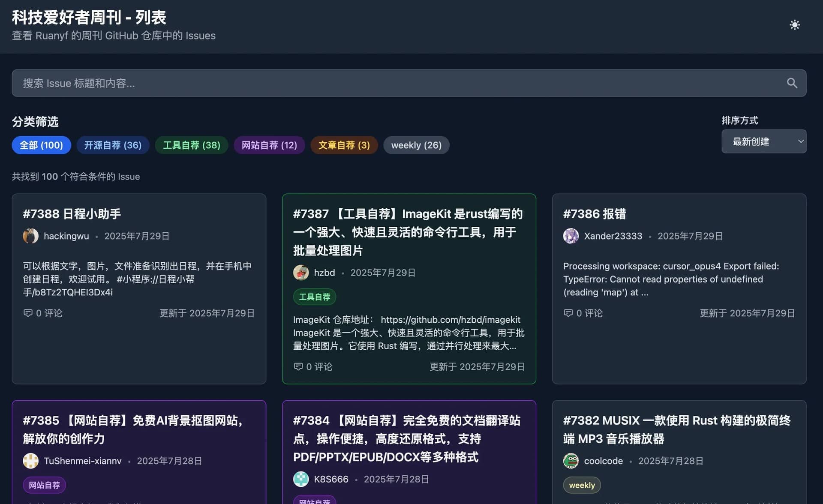Switch to the 全部 (100) filter
Screen dimensions: 823x504
coord(41,145)
